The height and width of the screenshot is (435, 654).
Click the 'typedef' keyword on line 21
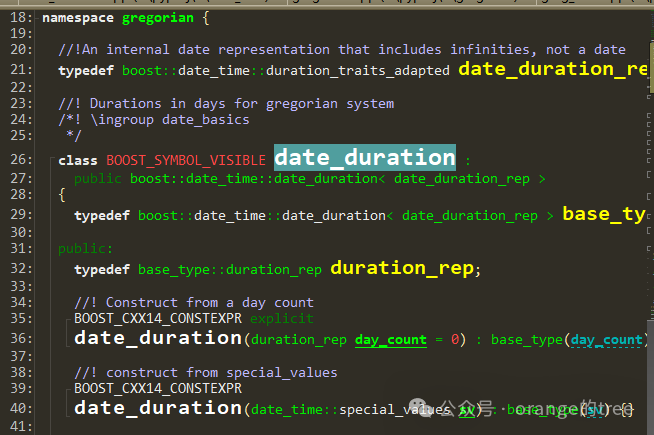pyautogui.click(x=86, y=70)
